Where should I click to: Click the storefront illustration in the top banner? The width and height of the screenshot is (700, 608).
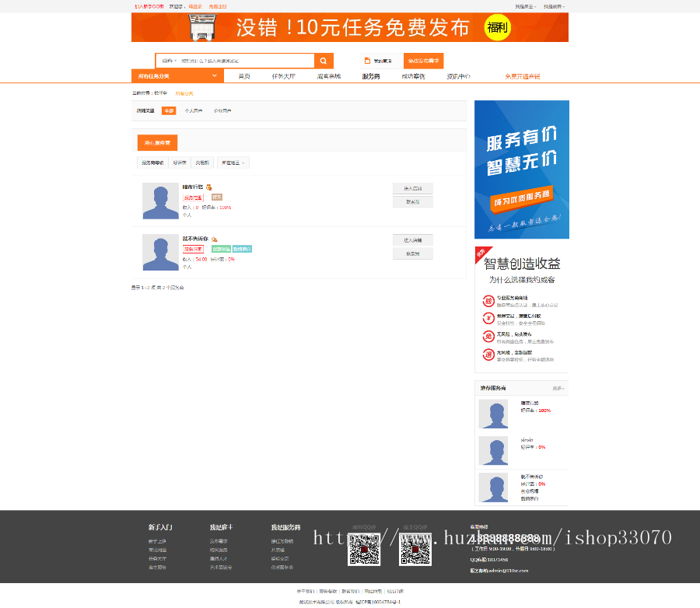[x=204, y=26]
